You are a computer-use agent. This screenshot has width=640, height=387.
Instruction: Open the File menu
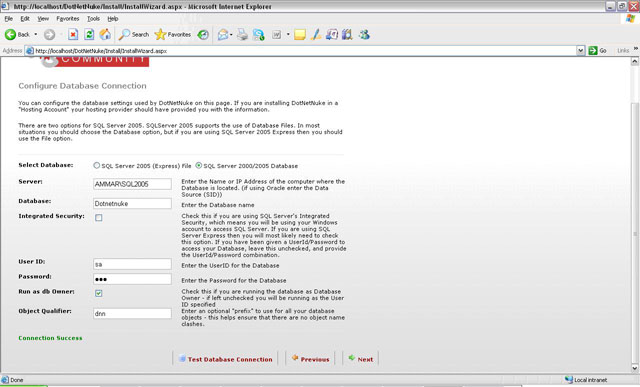coord(9,19)
